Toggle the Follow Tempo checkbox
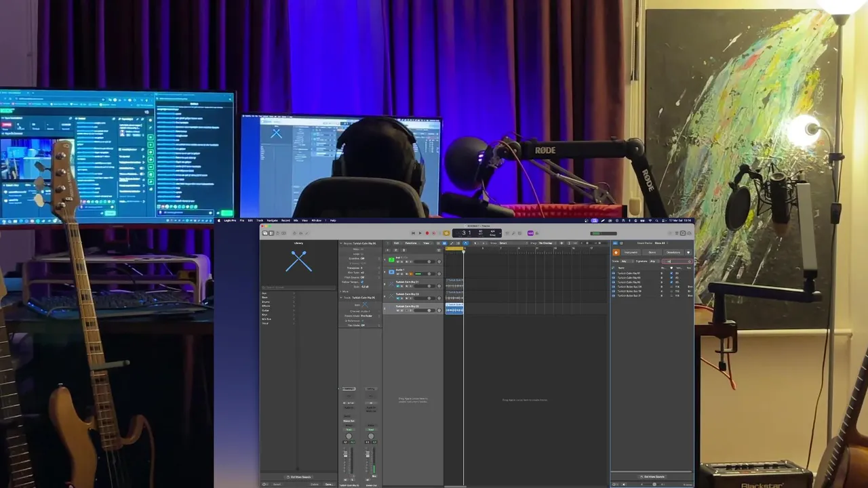This screenshot has width=868, height=488. point(362,282)
